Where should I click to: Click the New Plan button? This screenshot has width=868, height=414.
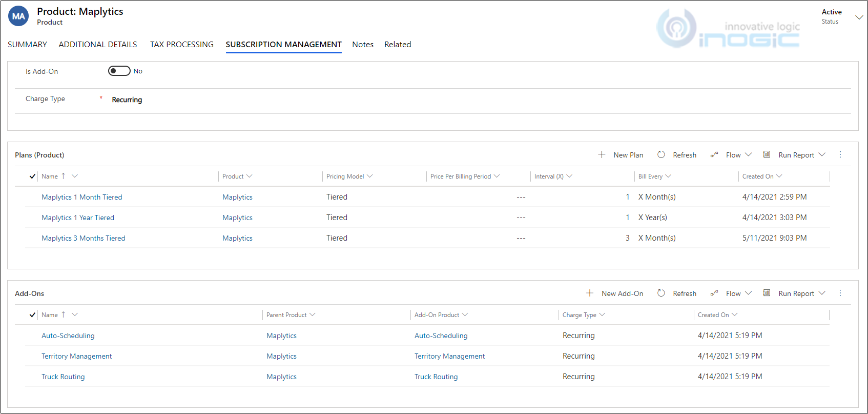[621, 155]
